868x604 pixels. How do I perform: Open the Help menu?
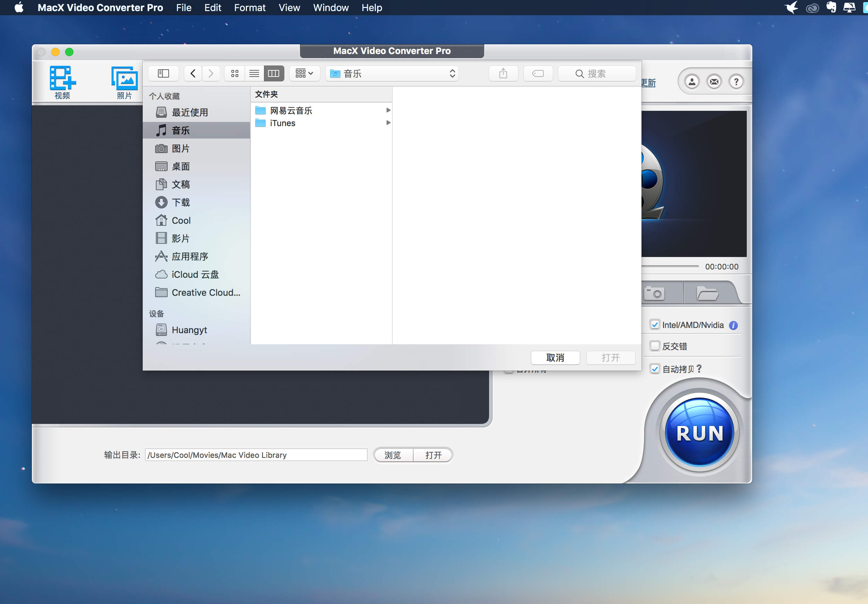click(x=372, y=8)
